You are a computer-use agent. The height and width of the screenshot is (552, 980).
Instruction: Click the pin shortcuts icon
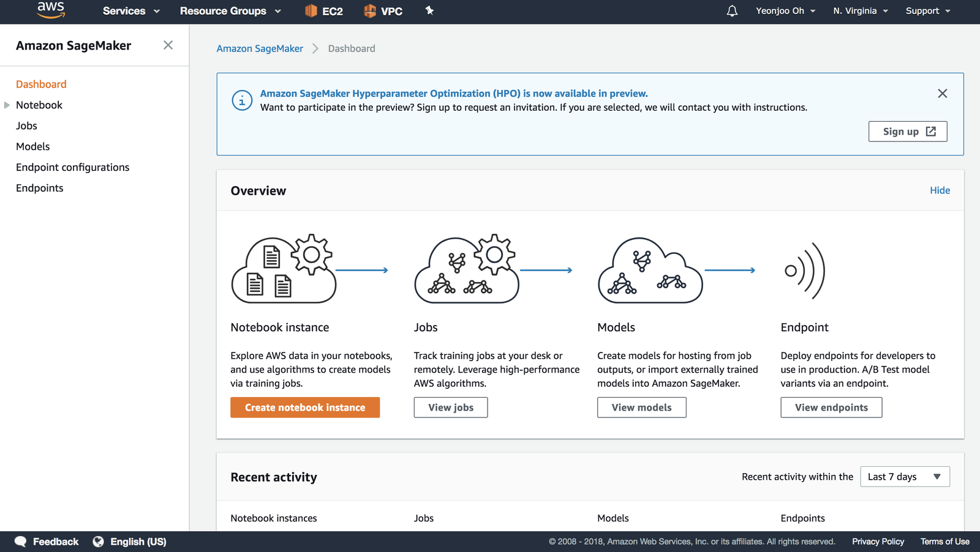pos(429,10)
